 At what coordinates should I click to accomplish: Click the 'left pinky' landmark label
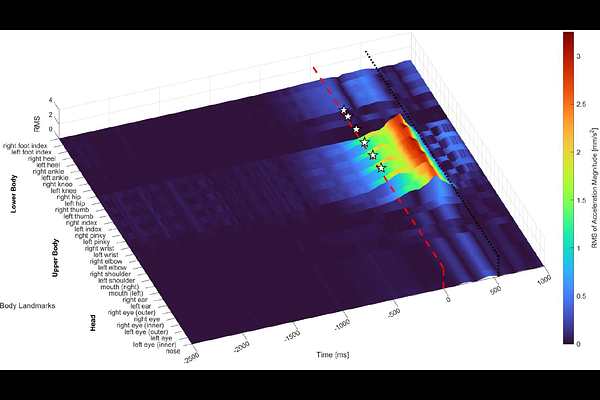(96, 242)
